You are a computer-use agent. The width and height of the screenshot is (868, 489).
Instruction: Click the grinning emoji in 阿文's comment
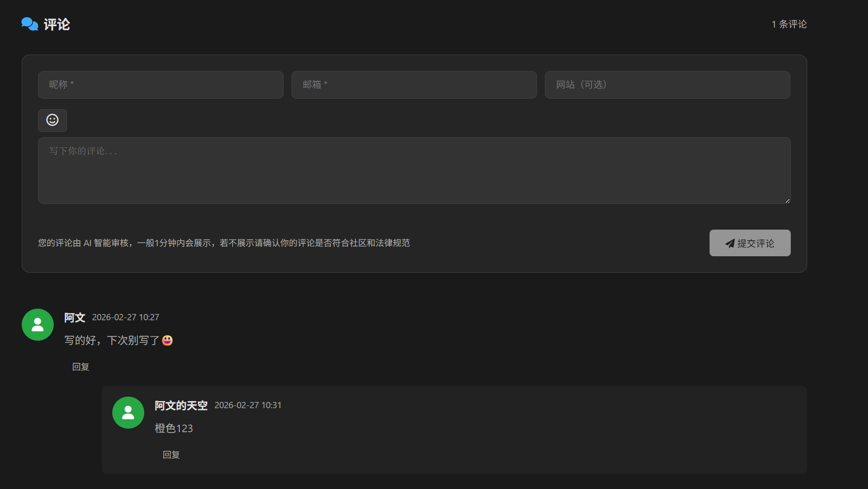coord(167,340)
